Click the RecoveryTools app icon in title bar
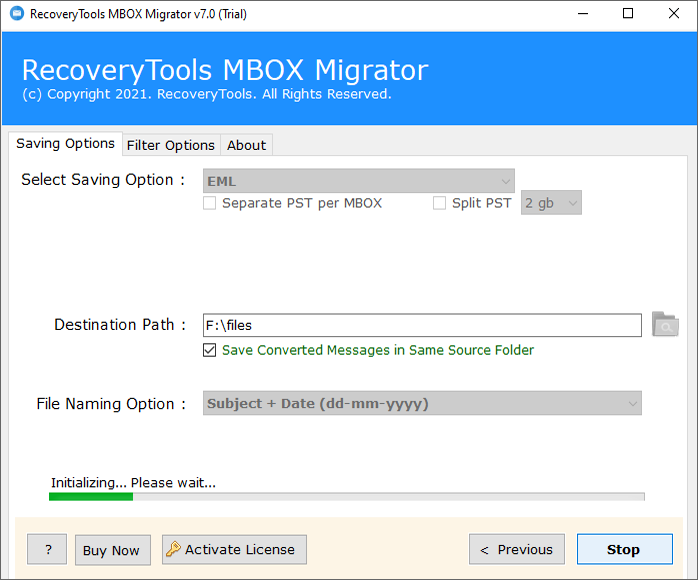The width and height of the screenshot is (698, 580). pyautogui.click(x=17, y=13)
